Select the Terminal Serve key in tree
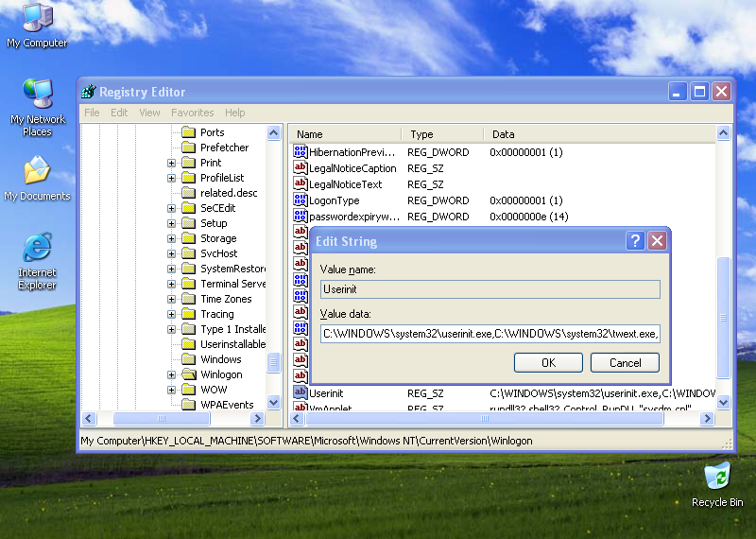 click(233, 284)
